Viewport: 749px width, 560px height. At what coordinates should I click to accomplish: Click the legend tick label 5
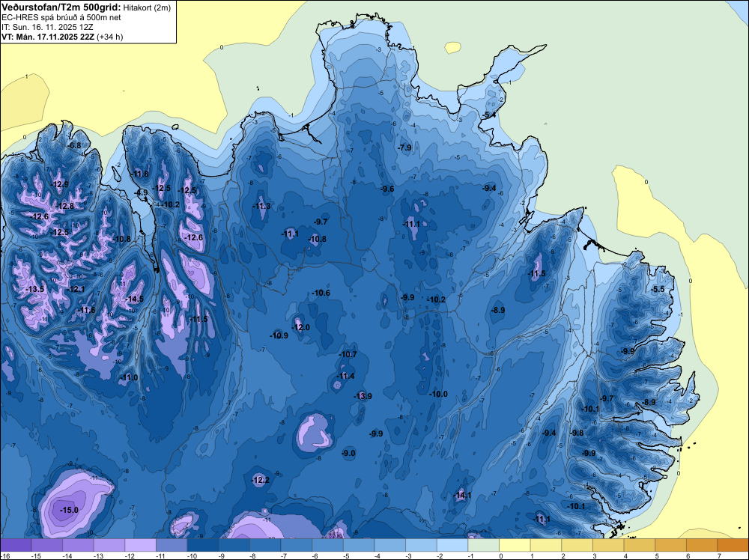coord(656,556)
